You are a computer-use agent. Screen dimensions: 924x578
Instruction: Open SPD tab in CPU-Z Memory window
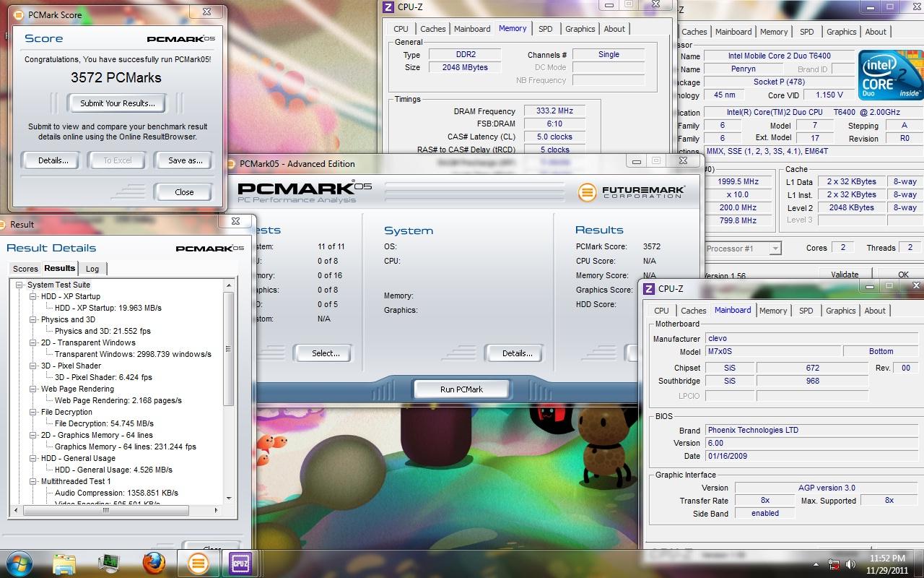click(x=546, y=29)
